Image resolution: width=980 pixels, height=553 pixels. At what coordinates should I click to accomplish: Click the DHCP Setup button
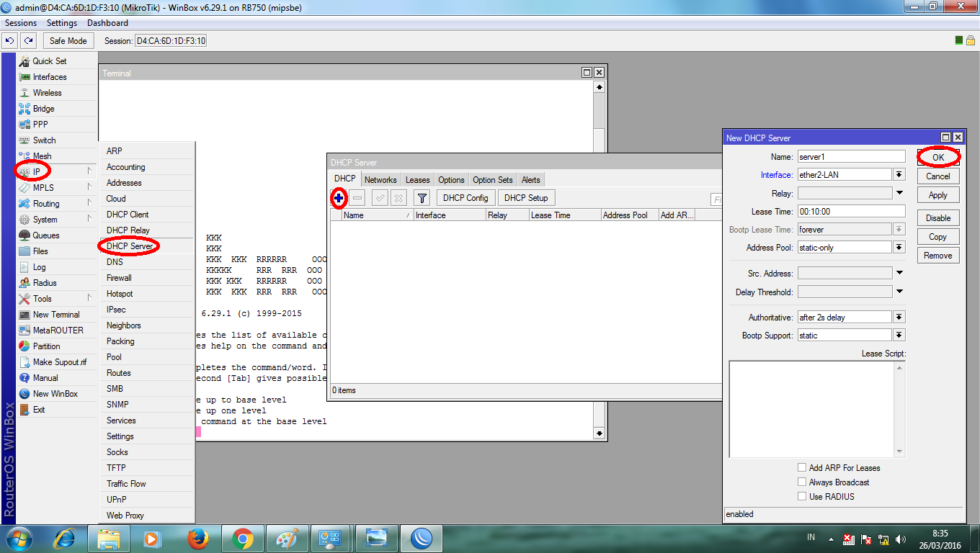pos(526,198)
